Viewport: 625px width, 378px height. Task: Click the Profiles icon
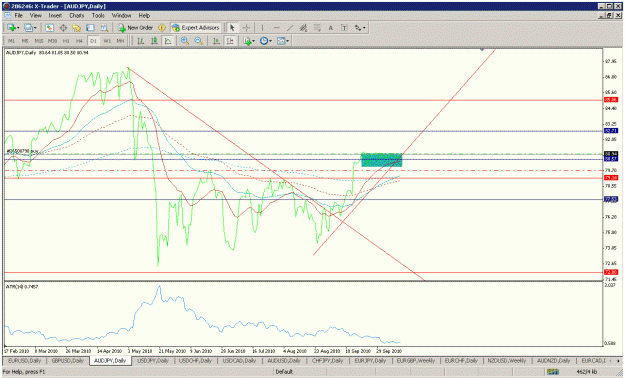tap(28, 28)
